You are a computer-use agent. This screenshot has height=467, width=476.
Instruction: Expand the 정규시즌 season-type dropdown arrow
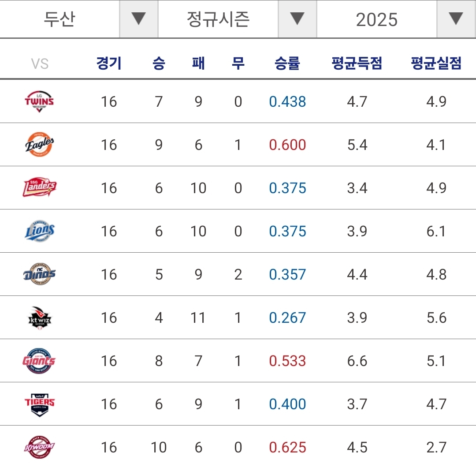point(297,19)
